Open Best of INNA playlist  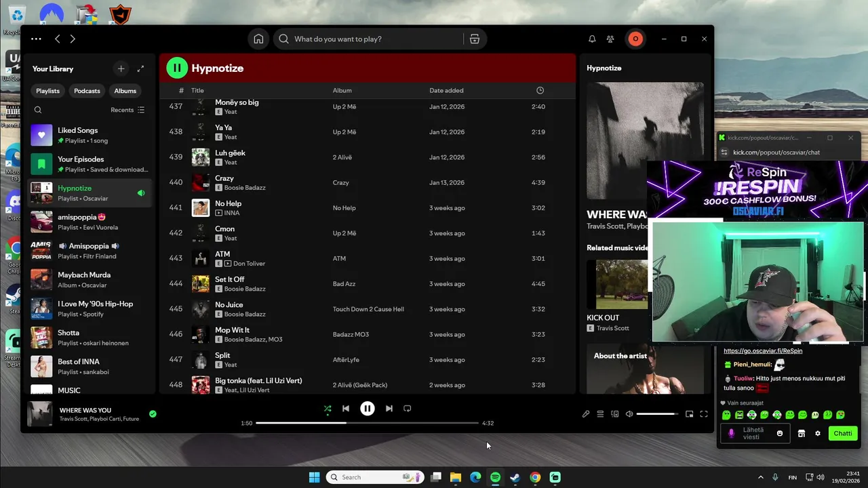pos(90,367)
